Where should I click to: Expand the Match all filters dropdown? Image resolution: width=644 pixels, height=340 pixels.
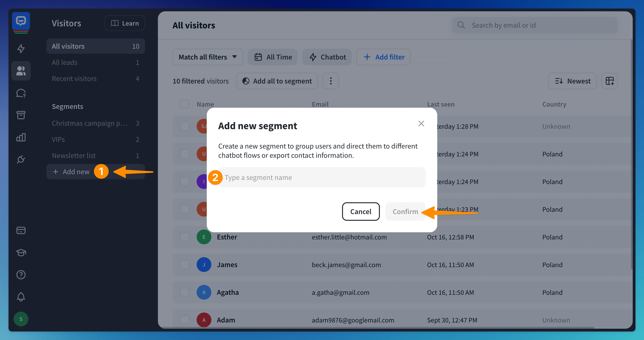pyautogui.click(x=207, y=57)
